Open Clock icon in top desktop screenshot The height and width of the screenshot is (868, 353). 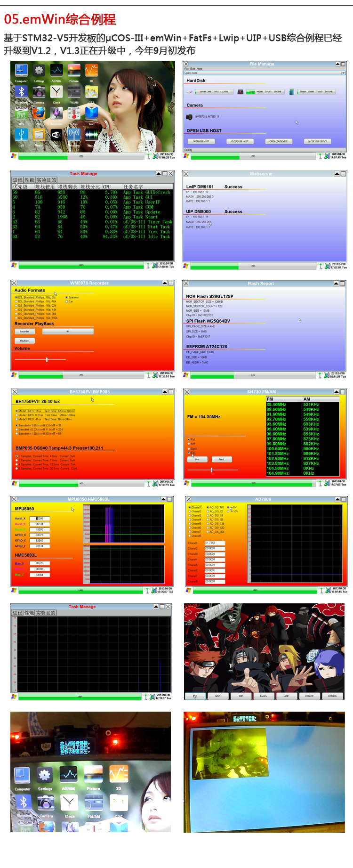(56, 92)
